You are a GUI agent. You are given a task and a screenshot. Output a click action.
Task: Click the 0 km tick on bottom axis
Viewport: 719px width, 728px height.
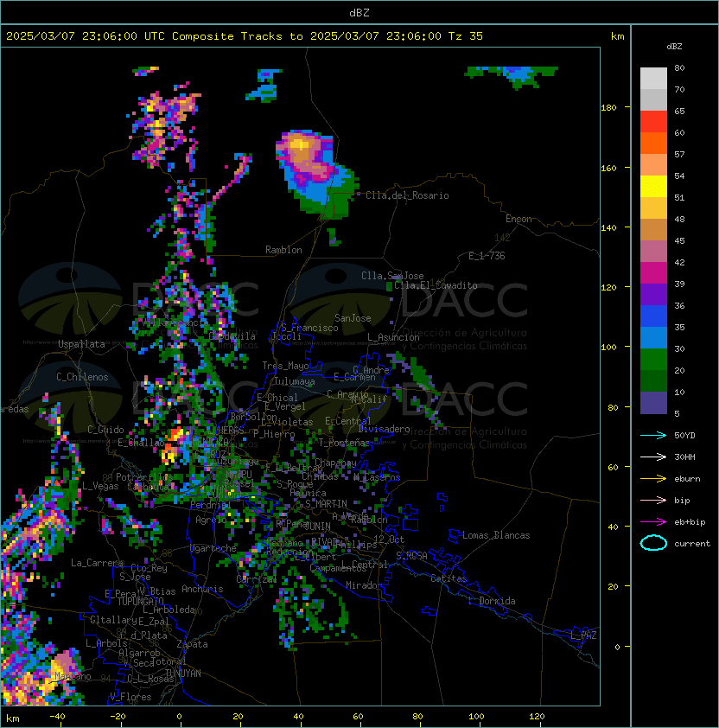pyautogui.click(x=179, y=717)
